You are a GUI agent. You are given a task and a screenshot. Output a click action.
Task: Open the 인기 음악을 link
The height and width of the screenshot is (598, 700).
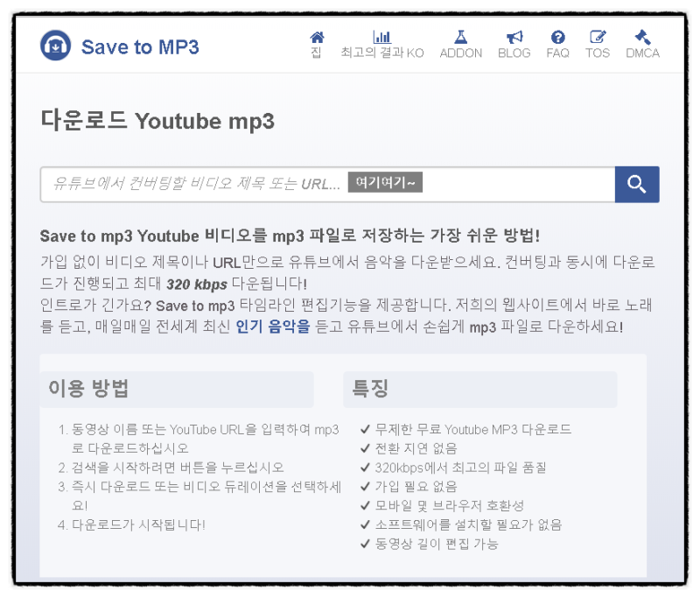point(272,327)
